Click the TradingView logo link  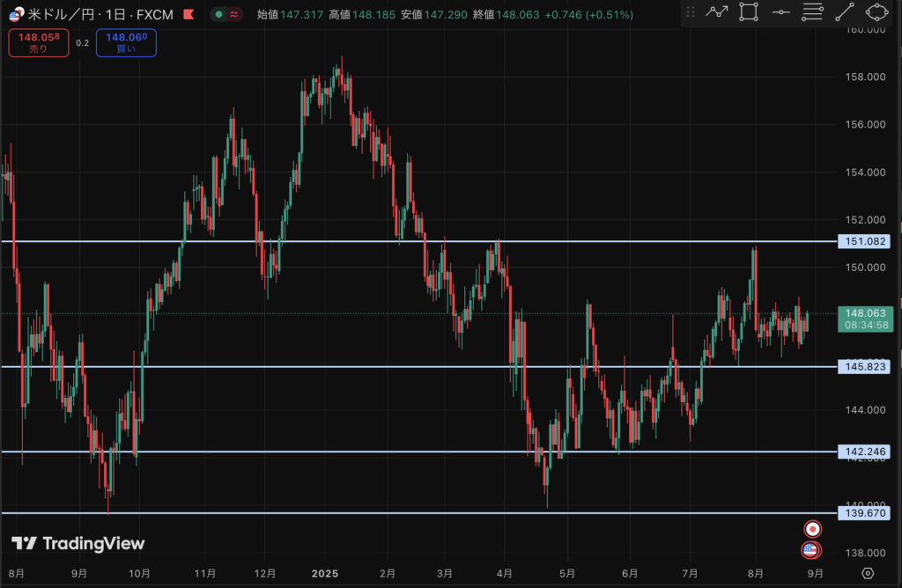pos(78,543)
